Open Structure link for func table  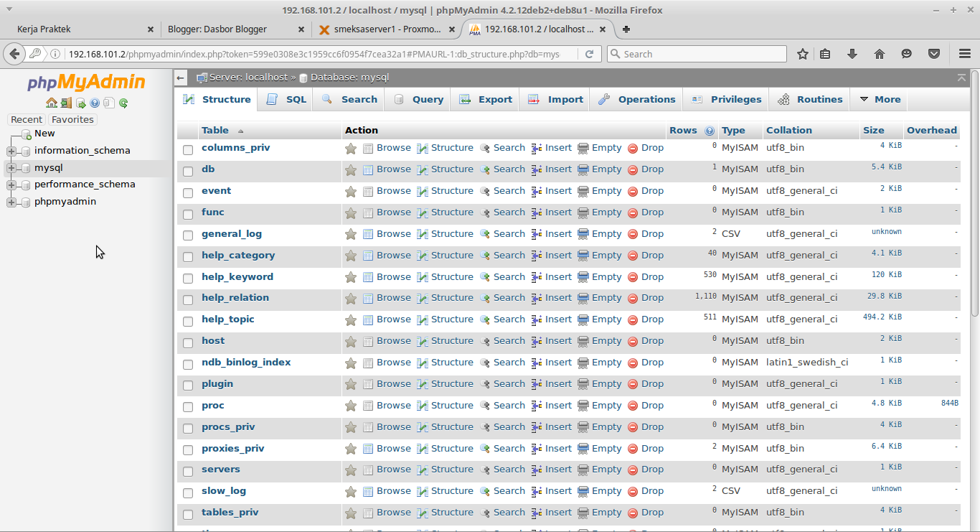point(452,213)
